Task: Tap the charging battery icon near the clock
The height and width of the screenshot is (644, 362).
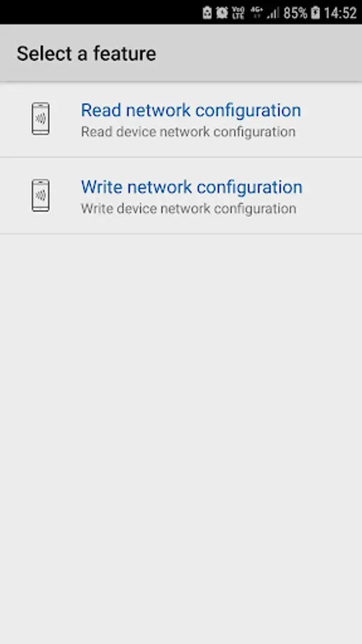Action: (x=315, y=13)
